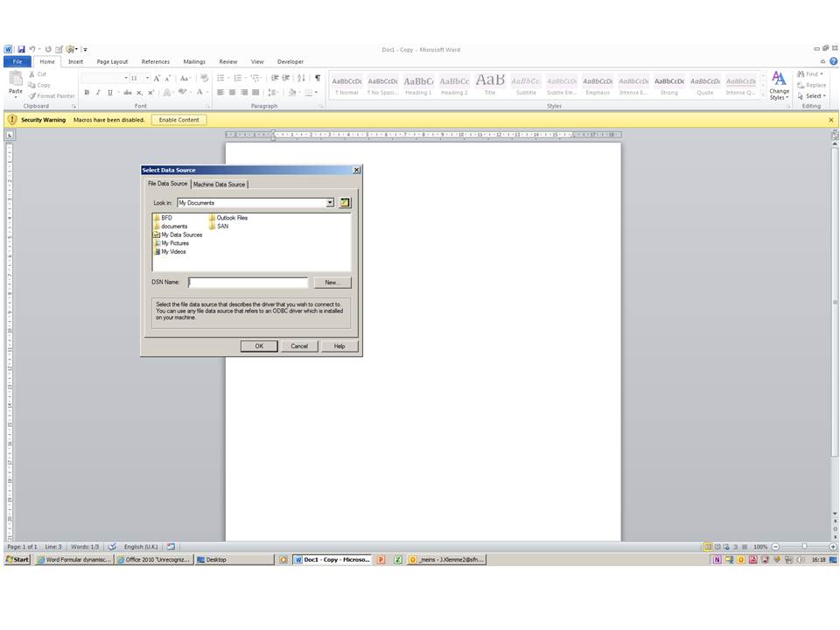Apply Bold formatting
Viewport: 840px width, 630px height.
87,93
